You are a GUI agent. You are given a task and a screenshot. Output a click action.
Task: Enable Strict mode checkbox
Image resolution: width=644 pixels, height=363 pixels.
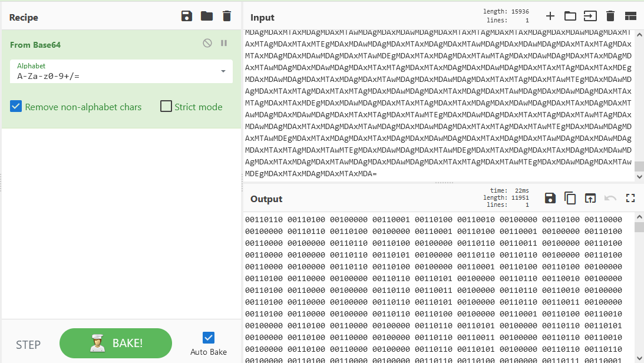click(166, 107)
